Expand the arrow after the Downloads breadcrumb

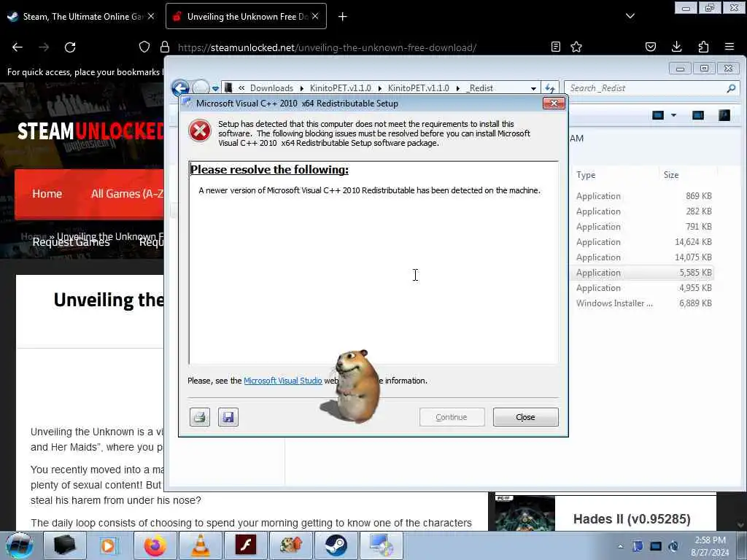click(x=301, y=88)
